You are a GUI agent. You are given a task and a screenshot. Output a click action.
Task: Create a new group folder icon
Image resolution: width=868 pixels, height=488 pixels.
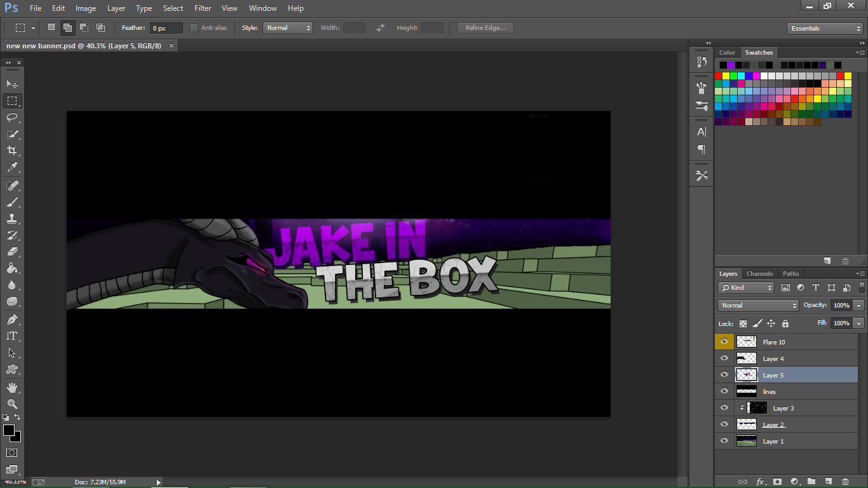[811, 482]
